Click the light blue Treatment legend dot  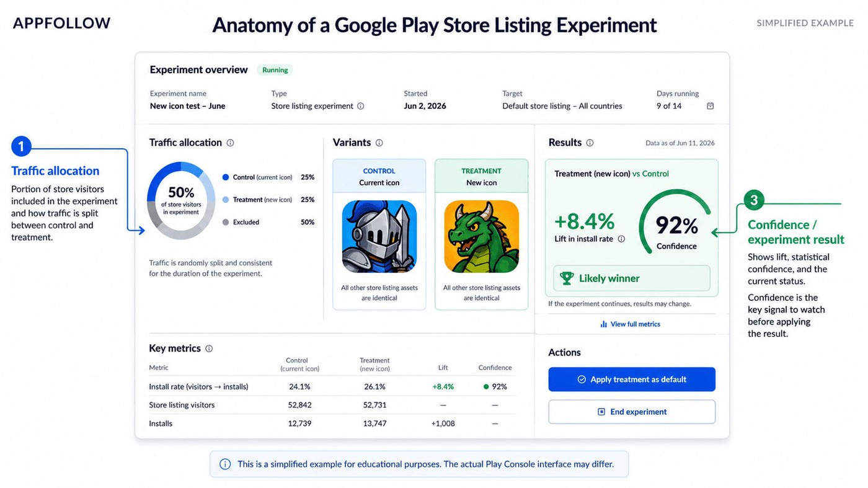tap(226, 200)
